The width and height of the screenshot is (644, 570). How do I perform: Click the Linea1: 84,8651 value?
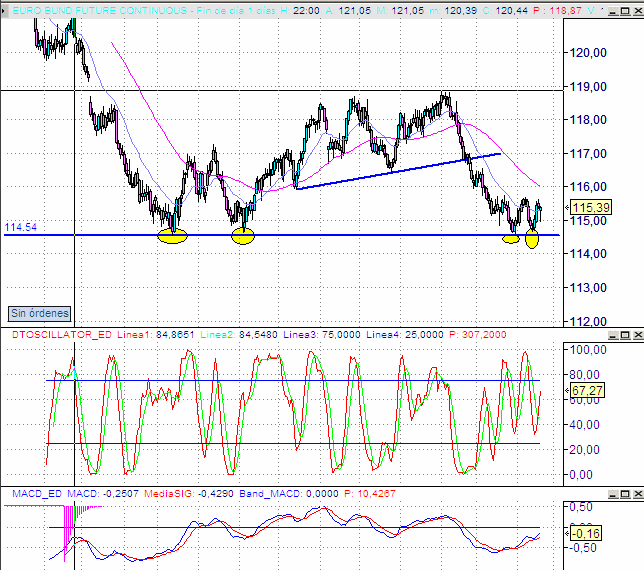[x=156, y=335]
